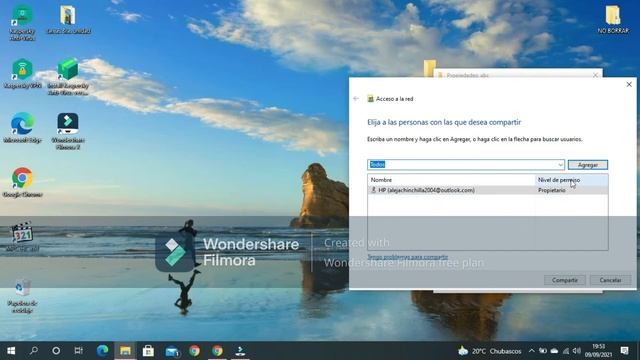Open Wondershare Filmora desktop shortcut
The width and height of the screenshot is (640, 360).
(x=68, y=131)
